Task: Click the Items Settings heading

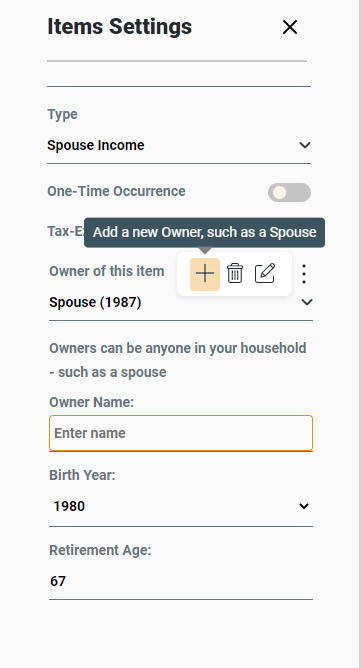Action: (120, 26)
